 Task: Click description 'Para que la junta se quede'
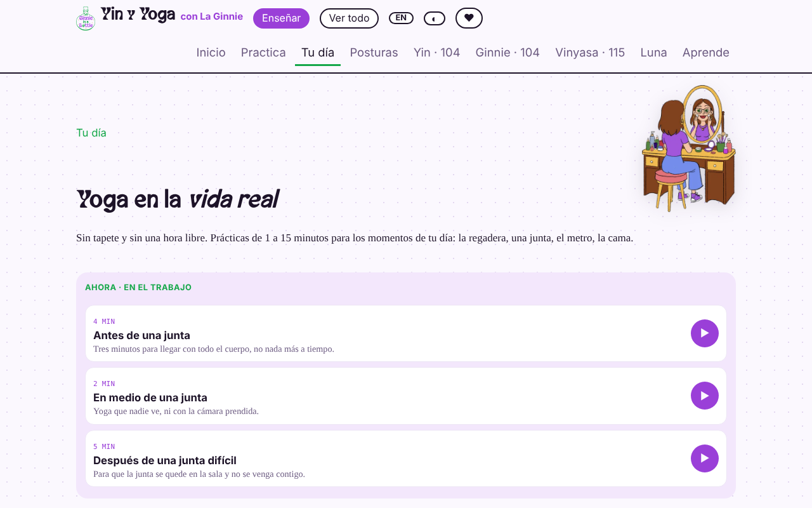[199, 474]
